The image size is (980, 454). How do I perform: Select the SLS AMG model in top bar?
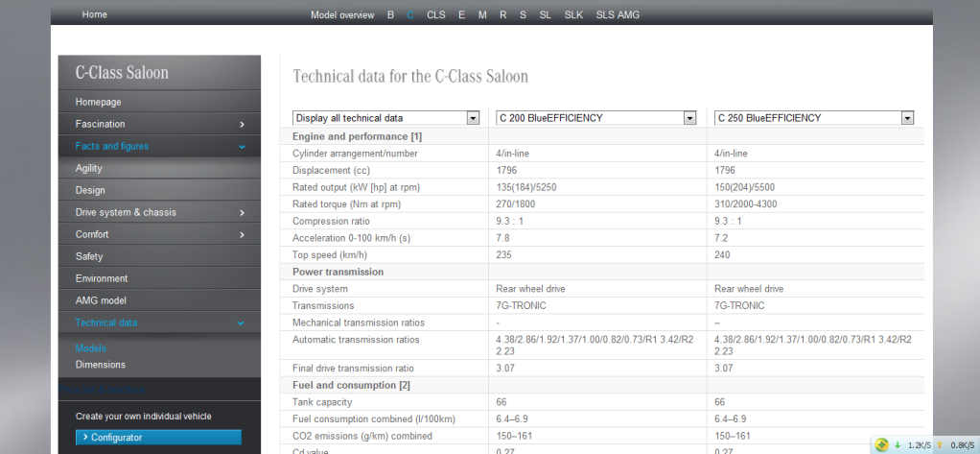coord(618,15)
